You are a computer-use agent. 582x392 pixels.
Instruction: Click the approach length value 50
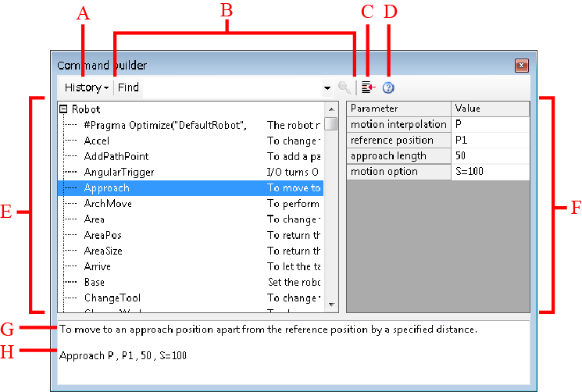tap(490, 156)
